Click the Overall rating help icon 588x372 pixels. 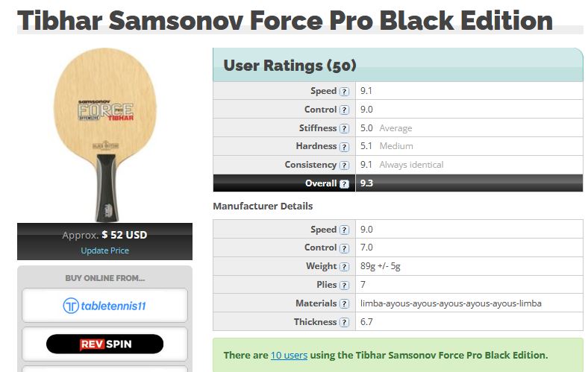click(x=344, y=183)
